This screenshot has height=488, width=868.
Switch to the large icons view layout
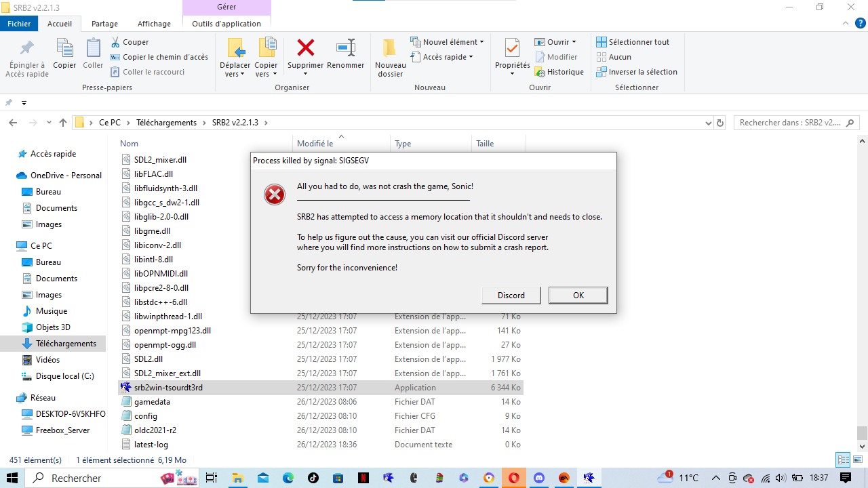tap(857, 460)
